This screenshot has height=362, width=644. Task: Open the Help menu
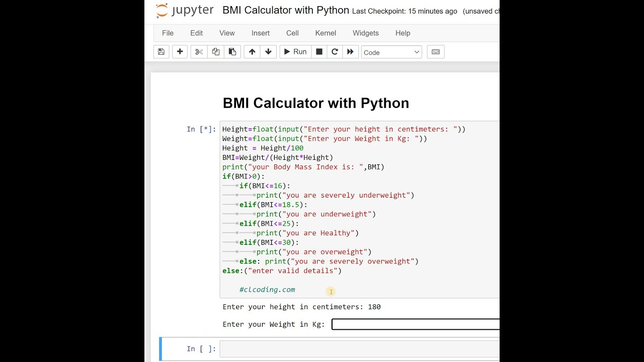pos(403,33)
